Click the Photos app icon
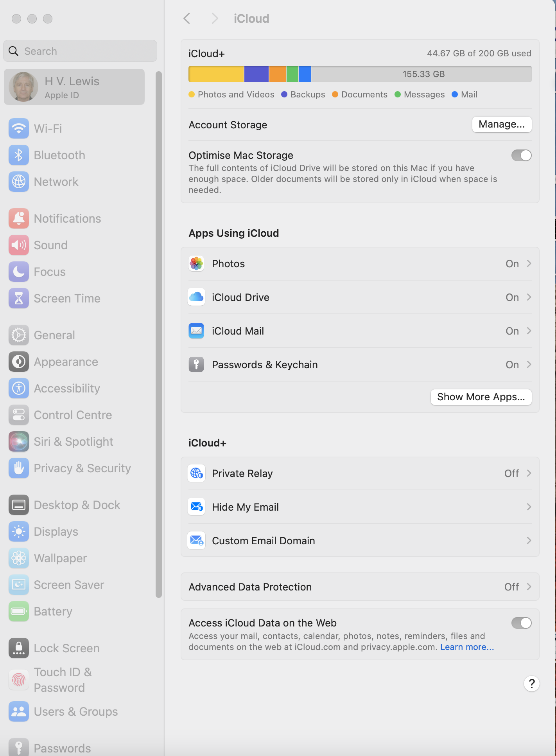Viewport: 556px width, 756px height. click(196, 264)
